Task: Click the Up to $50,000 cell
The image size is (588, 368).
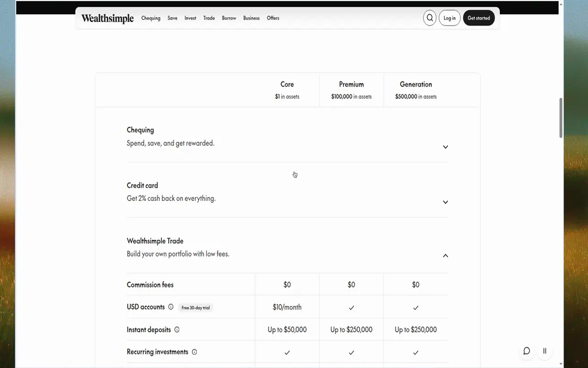Action: pos(287,330)
